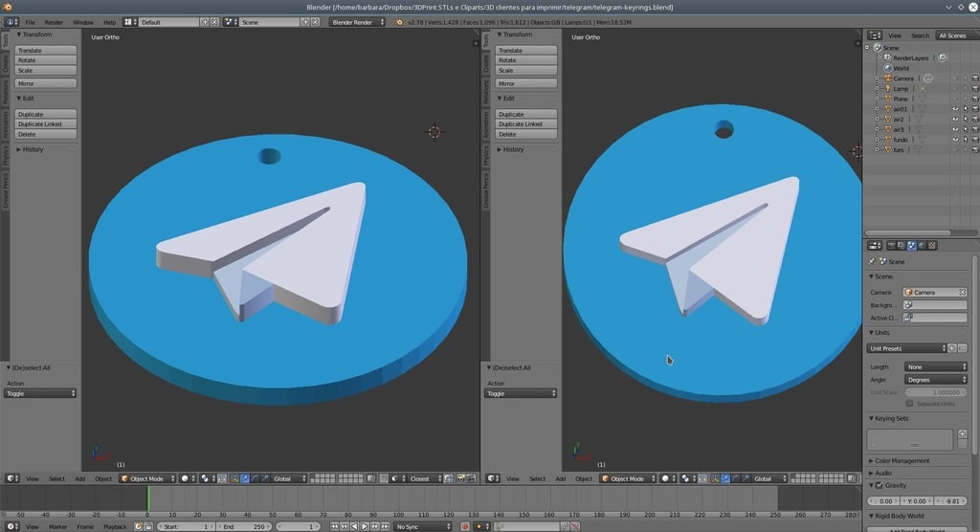Viewport: 980px width, 532px height.
Task: Click play animation button in timeline
Action: [365, 526]
